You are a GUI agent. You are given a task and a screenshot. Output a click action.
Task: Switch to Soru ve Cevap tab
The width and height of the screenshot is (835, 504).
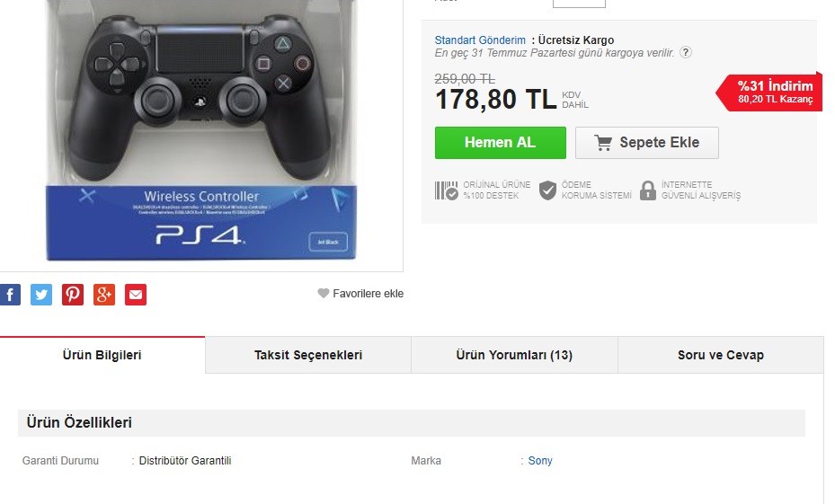point(721,355)
